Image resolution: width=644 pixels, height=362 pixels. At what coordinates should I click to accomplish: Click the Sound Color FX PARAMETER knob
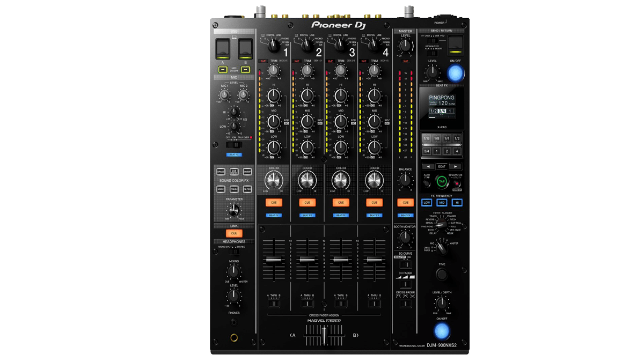[234, 210]
